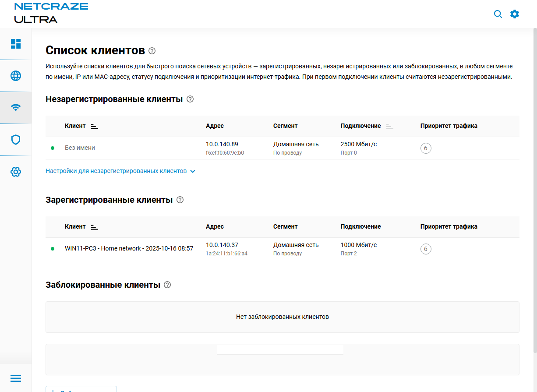Sort unregistered clients by Подключение column
Screen dimensions: 537x392
(389, 126)
